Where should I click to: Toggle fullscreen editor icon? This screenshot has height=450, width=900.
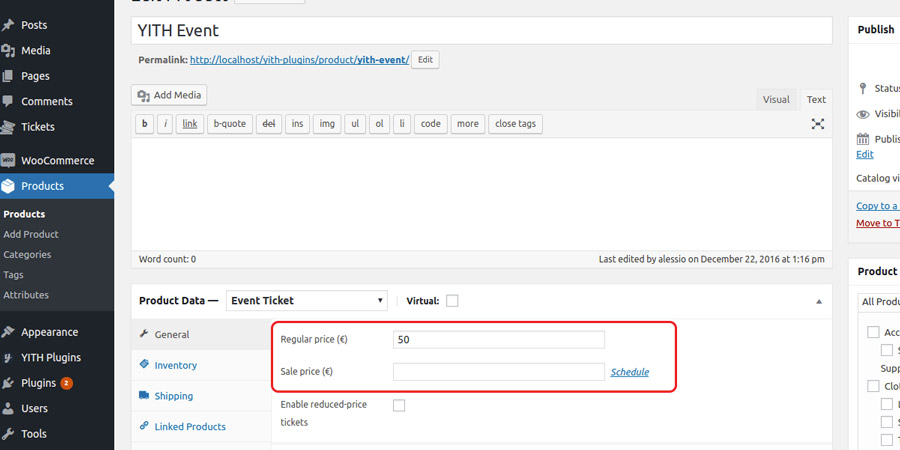[818, 124]
